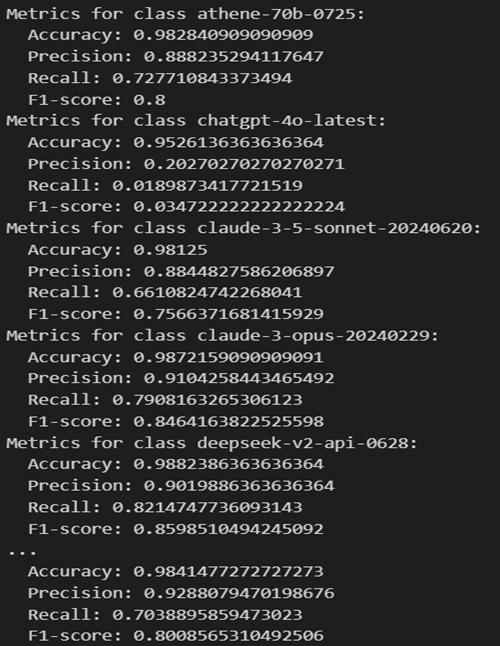Click the Recall 0.8214747736093143 line
Screen dimensions: 500x646
(165, 507)
